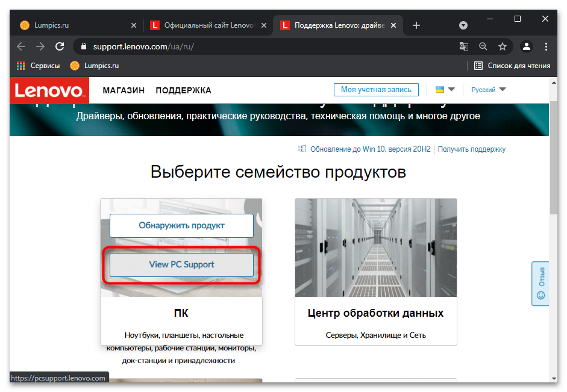The width and height of the screenshot is (567, 392).
Task: Expand the Ukraine flag country dropdown
Action: coord(445,90)
